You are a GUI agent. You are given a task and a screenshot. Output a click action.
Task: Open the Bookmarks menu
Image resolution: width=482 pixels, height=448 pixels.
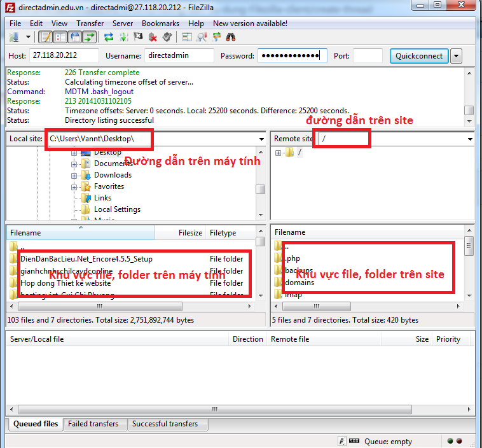pos(160,24)
